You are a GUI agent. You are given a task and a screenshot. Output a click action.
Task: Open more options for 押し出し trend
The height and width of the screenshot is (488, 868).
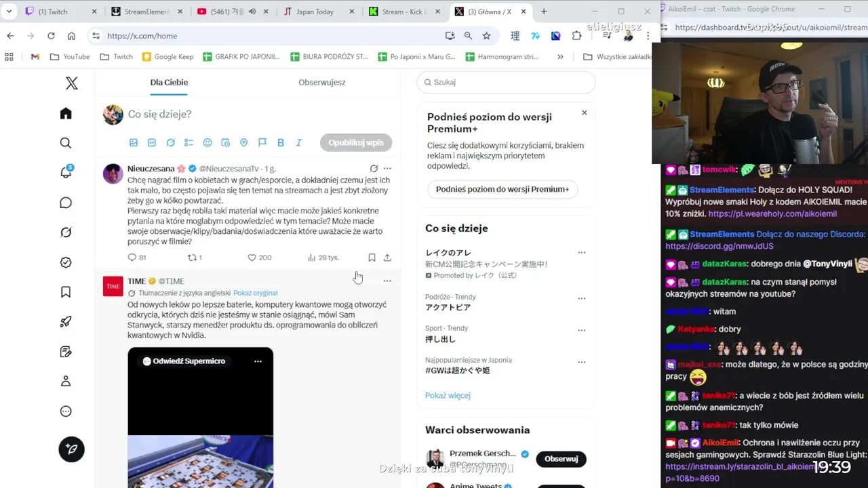click(581, 330)
